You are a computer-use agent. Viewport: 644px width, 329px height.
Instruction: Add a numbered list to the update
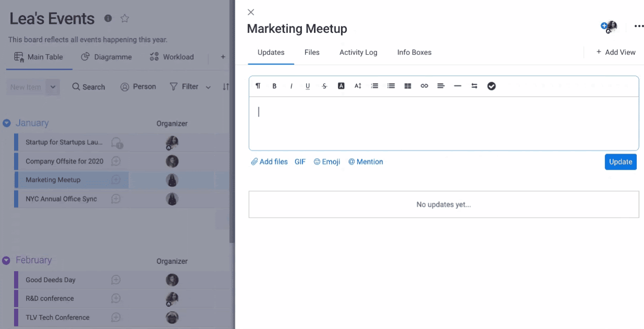pos(374,86)
